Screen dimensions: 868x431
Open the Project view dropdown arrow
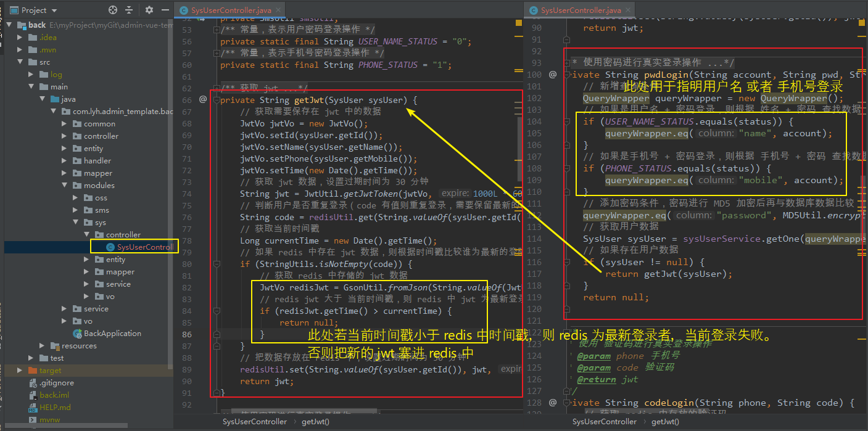[x=55, y=10]
